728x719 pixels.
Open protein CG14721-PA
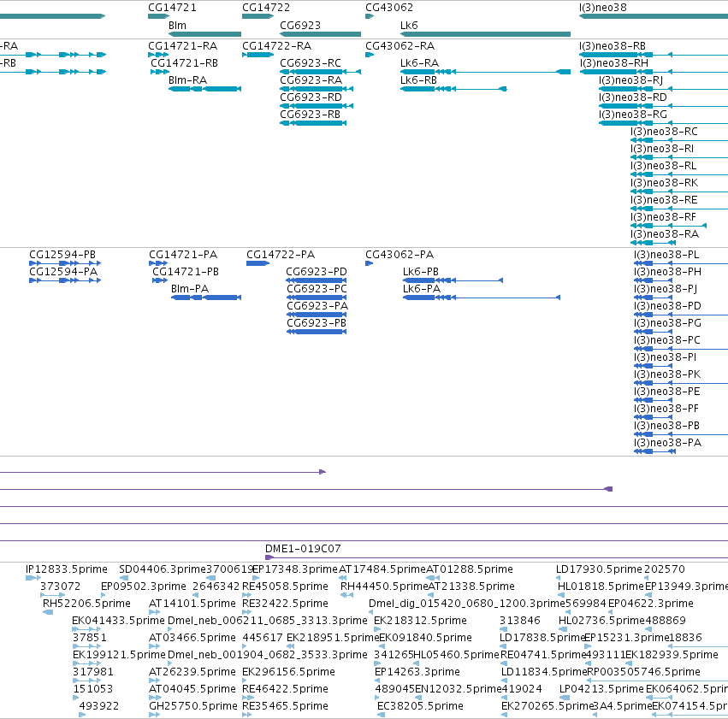pyautogui.click(x=183, y=255)
